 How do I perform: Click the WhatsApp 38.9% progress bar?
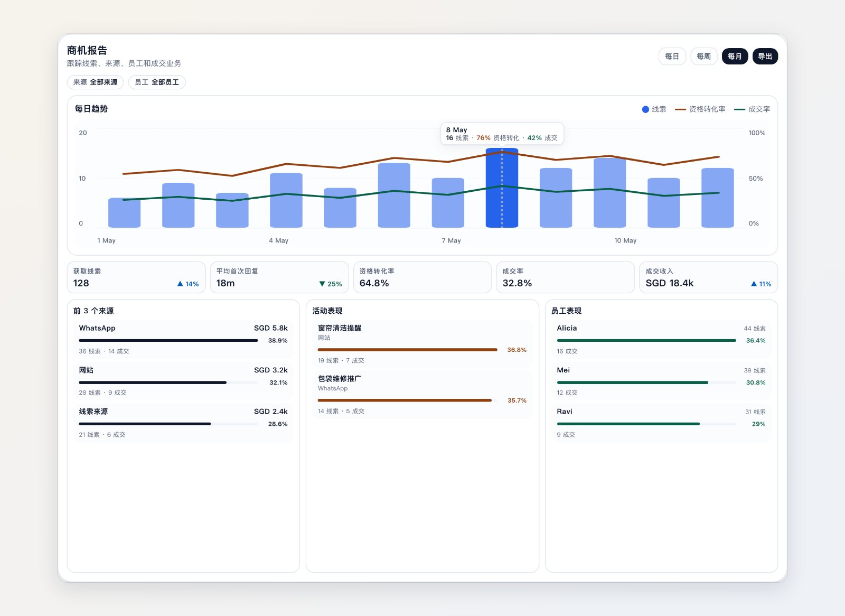168,341
